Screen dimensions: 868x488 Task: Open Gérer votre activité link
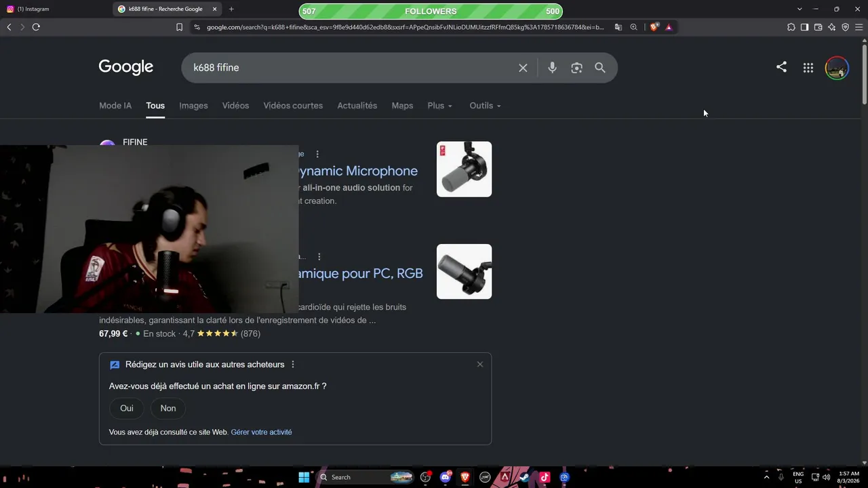pos(261,432)
